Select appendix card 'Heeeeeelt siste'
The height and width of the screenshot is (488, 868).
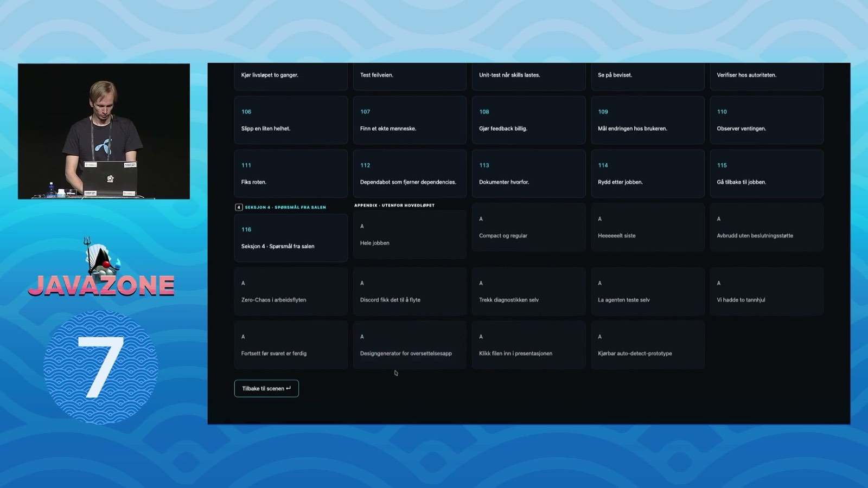pos(647,227)
